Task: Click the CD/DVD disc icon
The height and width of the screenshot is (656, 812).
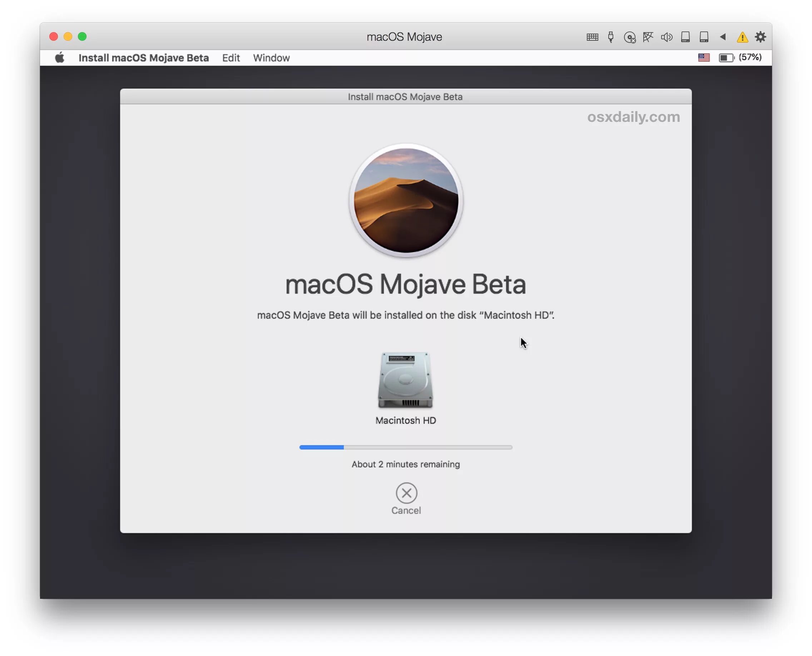Action: pyautogui.click(x=629, y=37)
